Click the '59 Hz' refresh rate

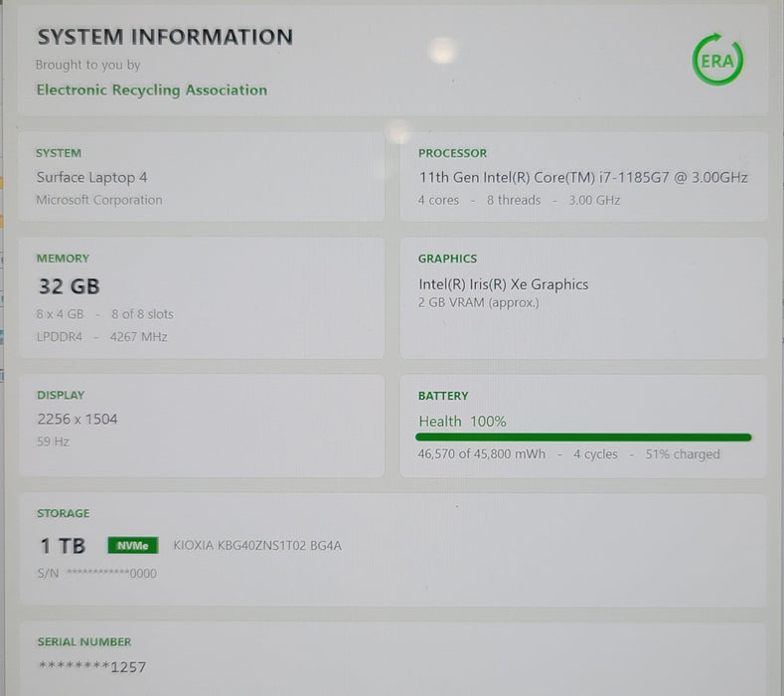tap(53, 441)
